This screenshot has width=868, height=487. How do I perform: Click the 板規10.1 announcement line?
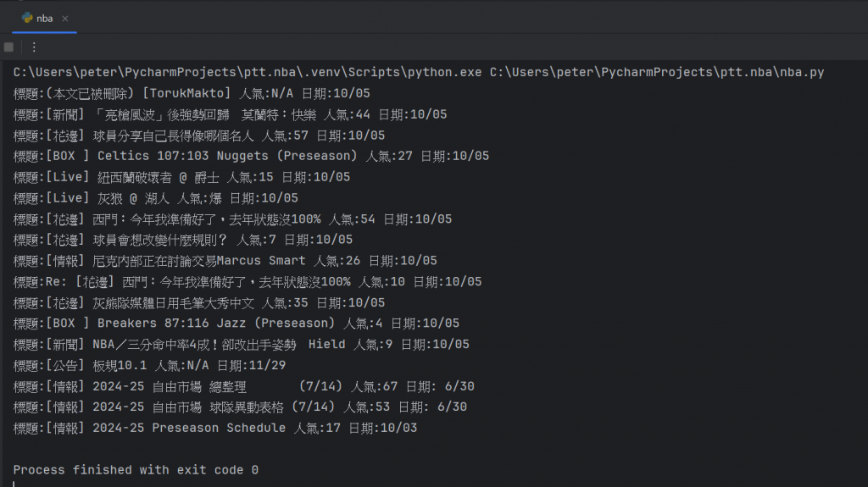tap(149, 365)
